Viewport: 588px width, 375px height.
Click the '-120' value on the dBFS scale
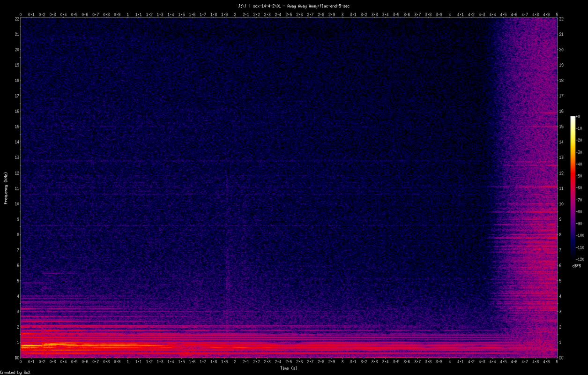pos(580,259)
